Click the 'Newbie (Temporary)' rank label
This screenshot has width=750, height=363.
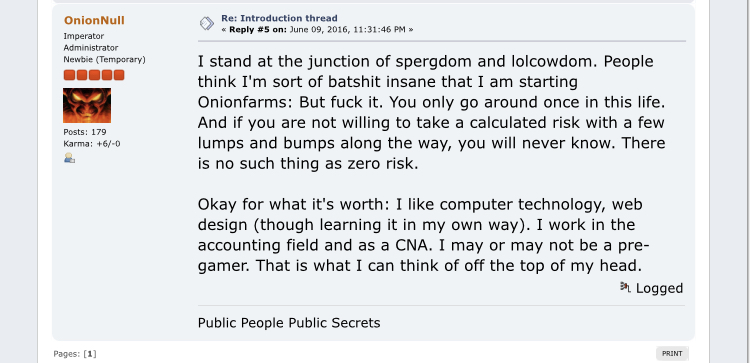click(x=104, y=60)
